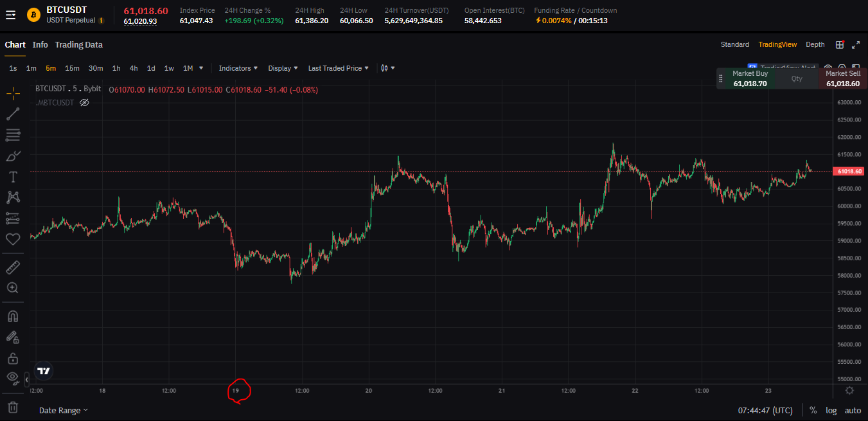
Task: Activate the zoom in magnifier tool
Action: [13, 288]
